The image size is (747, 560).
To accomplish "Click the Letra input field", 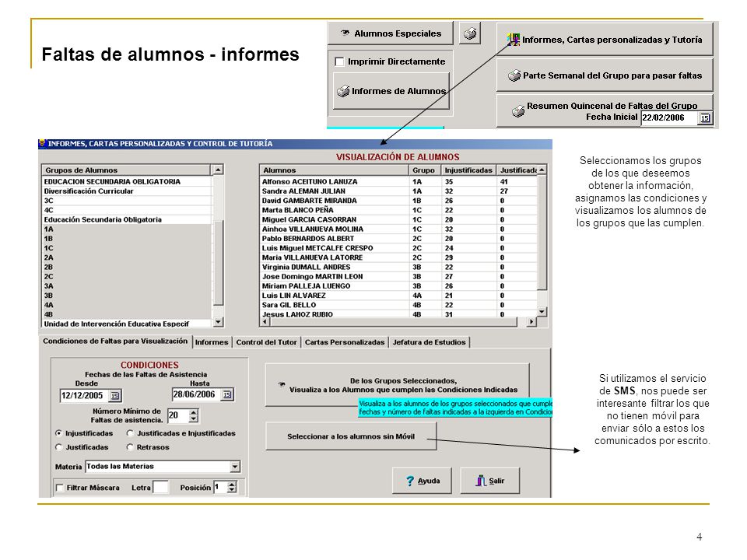I will pyautogui.click(x=160, y=487).
